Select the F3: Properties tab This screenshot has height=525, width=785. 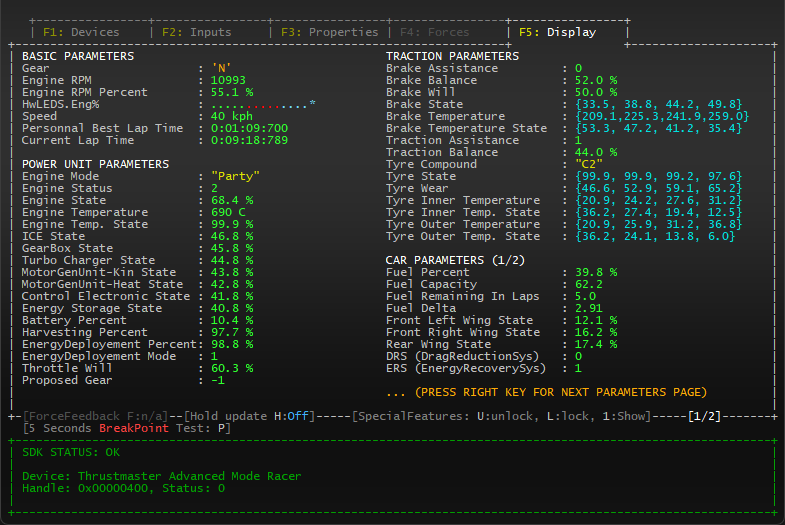pos(329,32)
